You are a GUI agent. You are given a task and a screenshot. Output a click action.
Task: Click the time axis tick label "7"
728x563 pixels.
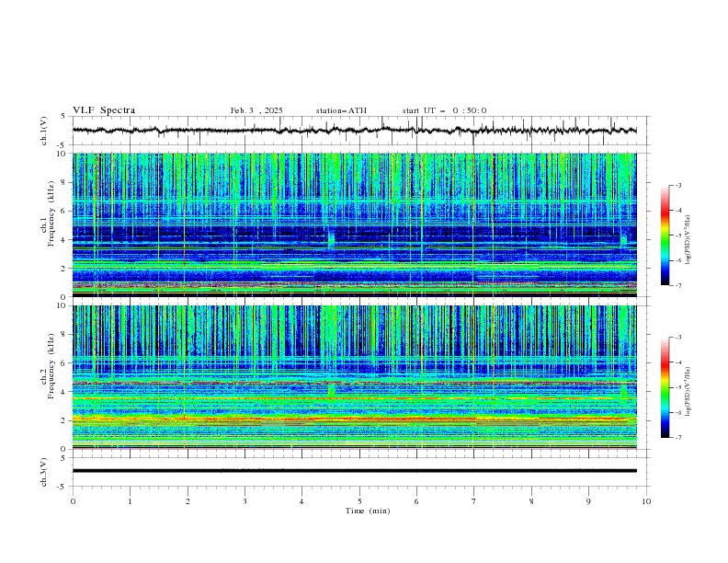[x=474, y=501]
